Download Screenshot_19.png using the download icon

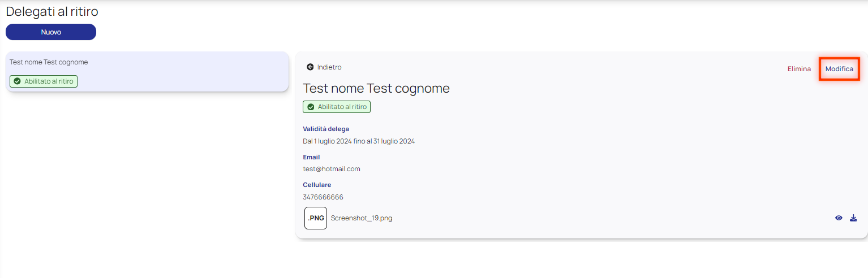point(853,218)
